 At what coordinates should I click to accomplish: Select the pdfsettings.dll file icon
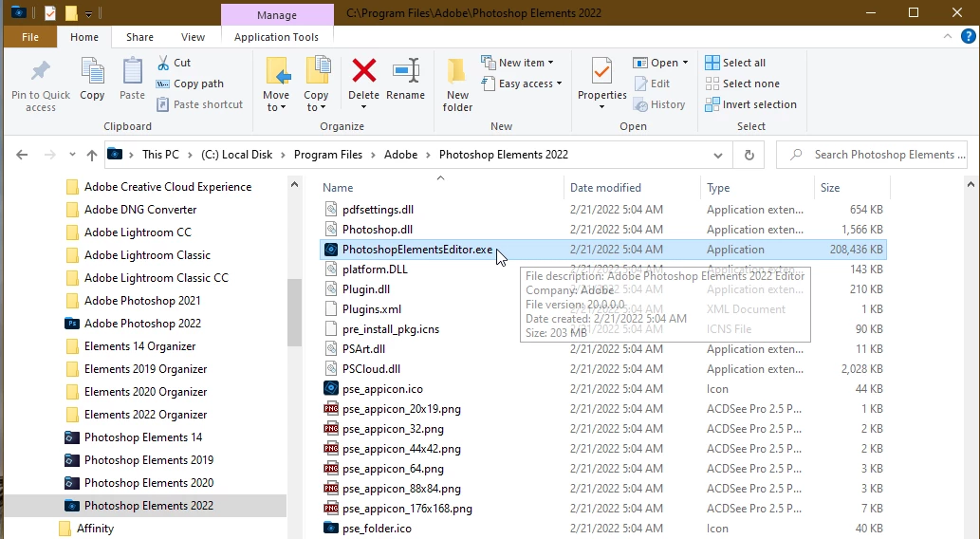point(331,210)
